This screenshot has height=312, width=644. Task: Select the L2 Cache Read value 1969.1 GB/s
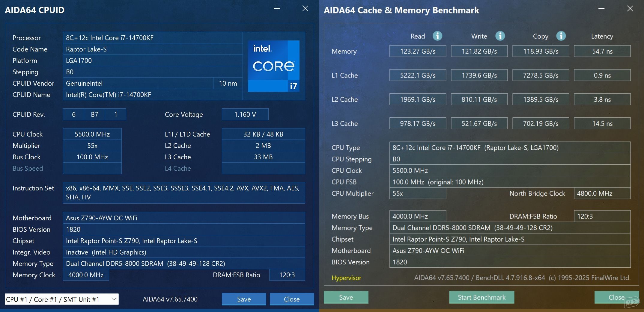418,99
